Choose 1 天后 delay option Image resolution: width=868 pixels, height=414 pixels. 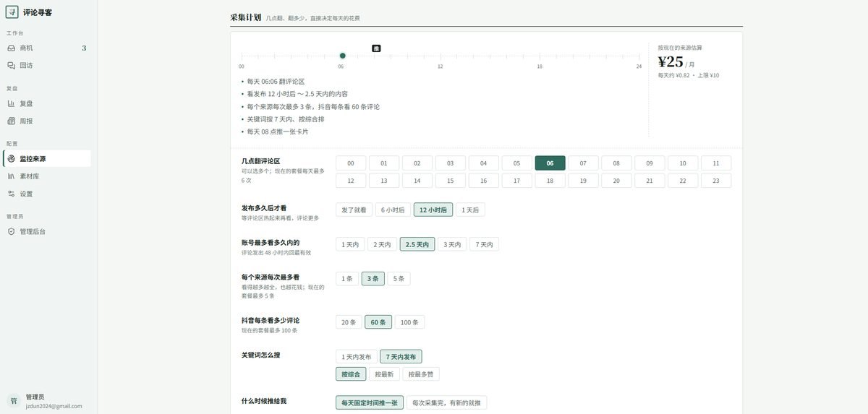(x=470, y=210)
